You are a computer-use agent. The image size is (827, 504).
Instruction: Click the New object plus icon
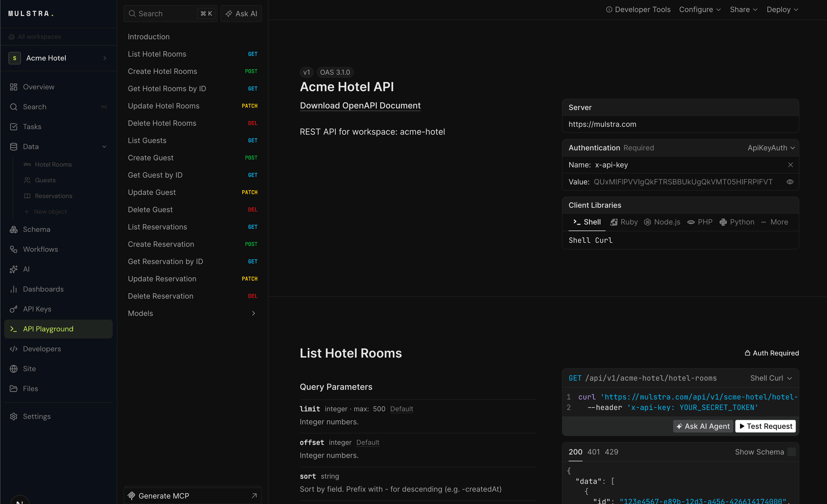click(27, 212)
